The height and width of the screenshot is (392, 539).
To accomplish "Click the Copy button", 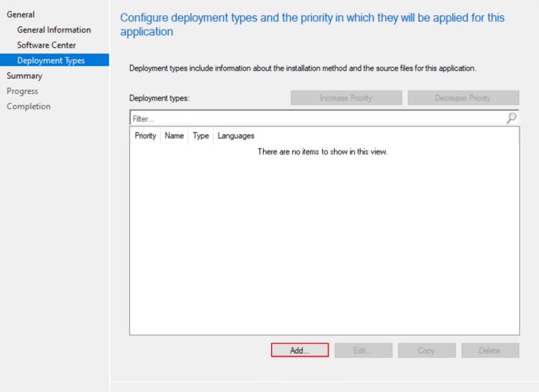I will (x=426, y=350).
